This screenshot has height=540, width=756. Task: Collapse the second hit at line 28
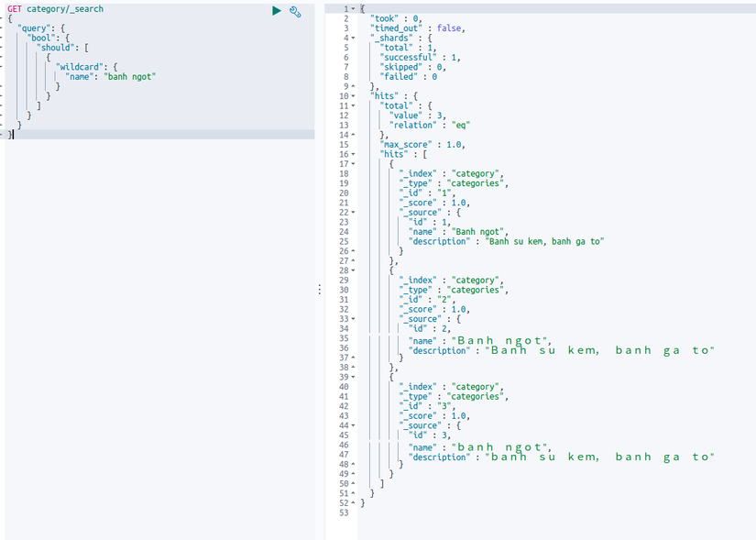354,270
